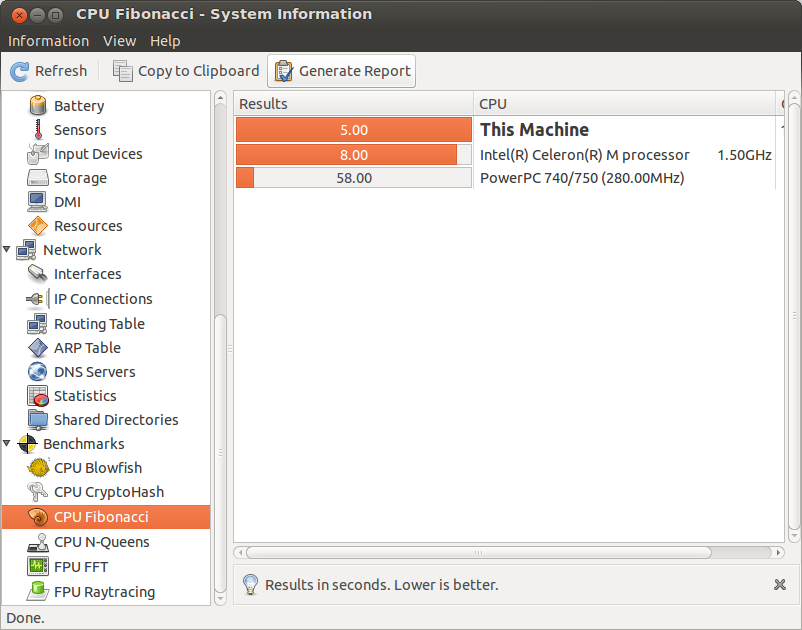Image resolution: width=802 pixels, height=630 pixels.
Task: Open the View menu
Action: 120,41
